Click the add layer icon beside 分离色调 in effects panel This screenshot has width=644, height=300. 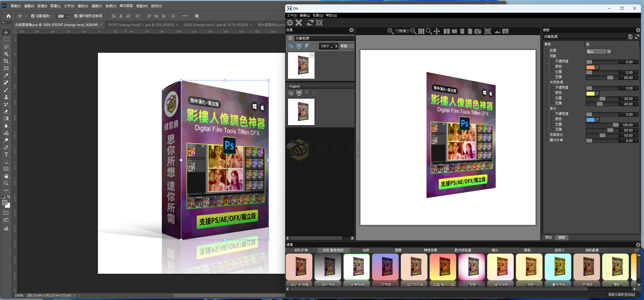coord(290,38)
